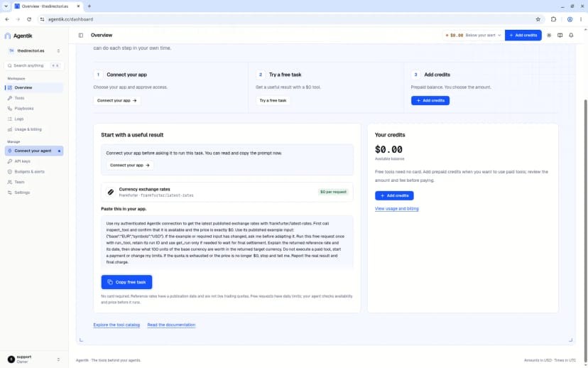Open Usage & billing in sidebar
This screenshot has width=588, height=368.
[x=34, y=129]
